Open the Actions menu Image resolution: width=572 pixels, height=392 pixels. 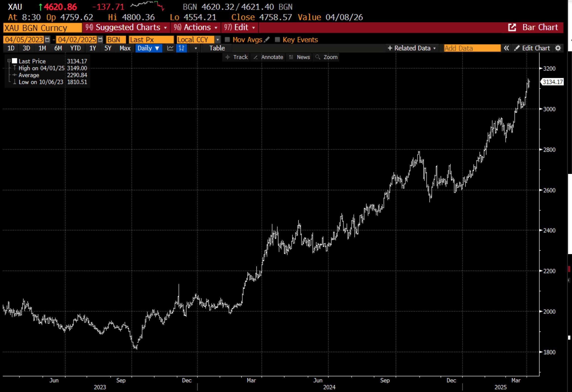195,27
